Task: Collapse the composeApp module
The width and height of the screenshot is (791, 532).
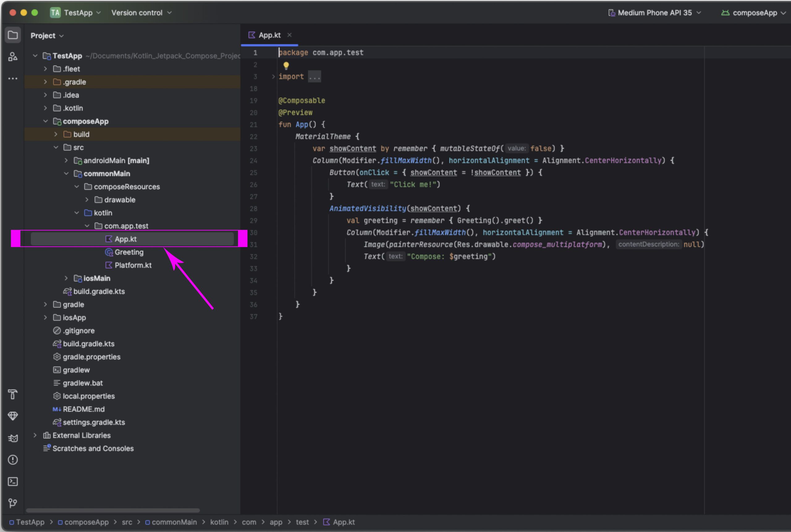Action: coord(45,121)
